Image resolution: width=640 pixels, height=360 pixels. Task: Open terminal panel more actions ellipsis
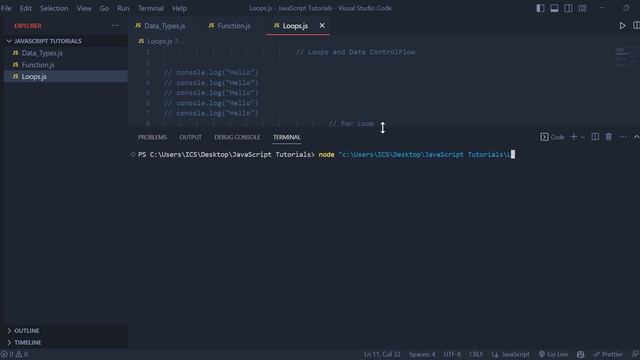coord(622,137)
